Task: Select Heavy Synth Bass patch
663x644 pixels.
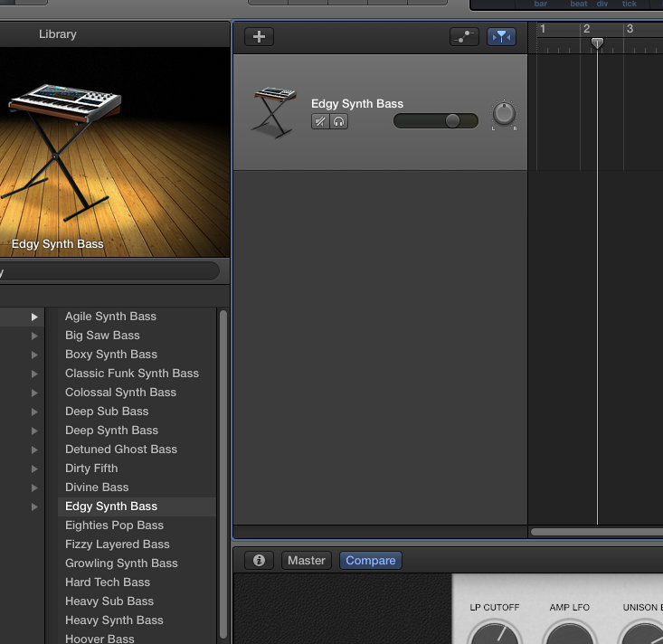Action: pyautogui.click(x=114, y=620)
